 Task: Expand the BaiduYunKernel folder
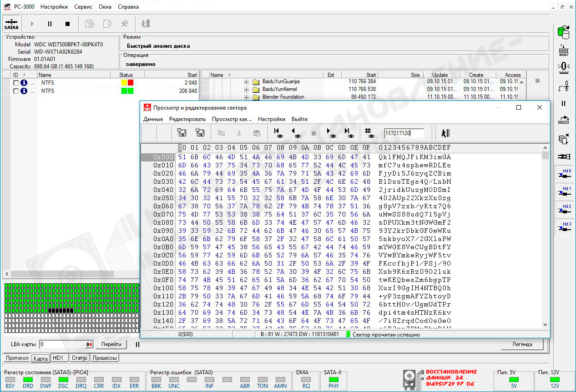pyautogui.click(x=247, y=90)
